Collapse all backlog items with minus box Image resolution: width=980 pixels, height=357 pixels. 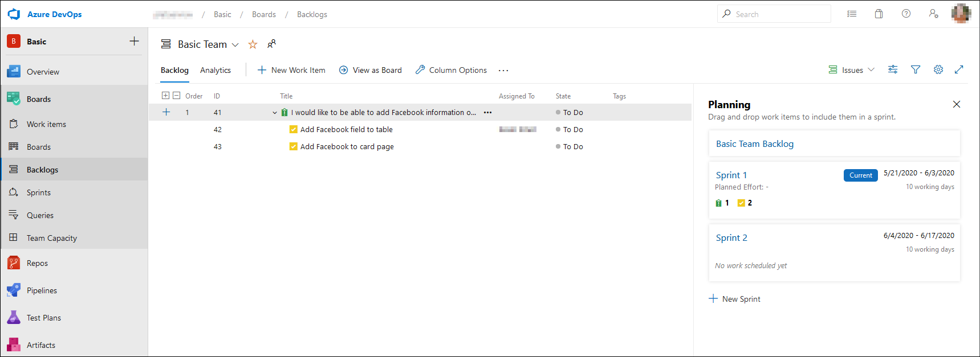point(177,96)
